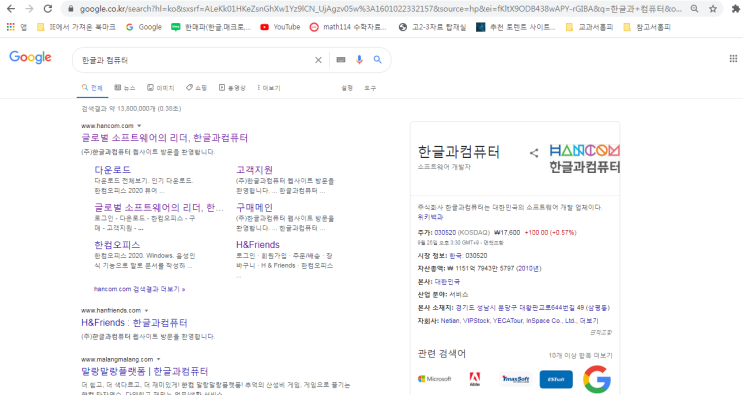Click the 10개 이상 항목 더보기 link
The height and width of the screenshot is (395, 743).
(580, 355)
